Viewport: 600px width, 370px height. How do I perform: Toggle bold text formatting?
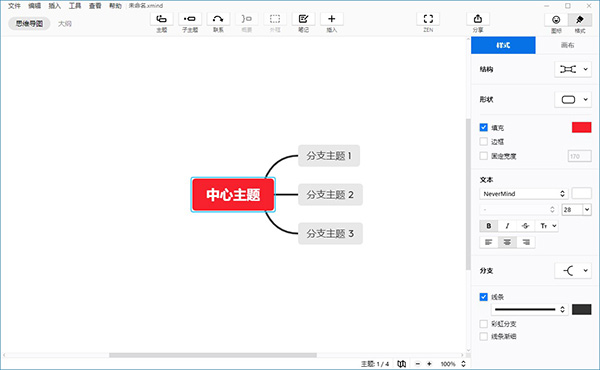[489, 226]
